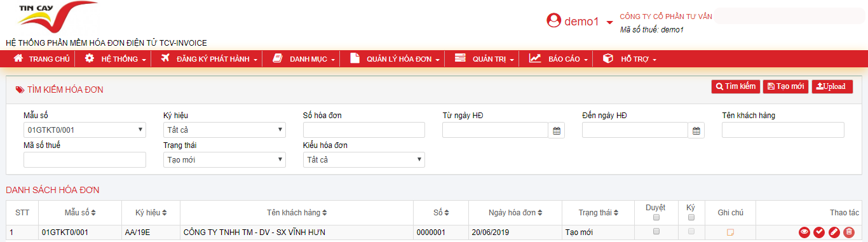Viewport: 868px width, 242px height.
Task: Sort table by Ngày hóa đơn arrows
Action: point(540,213)
